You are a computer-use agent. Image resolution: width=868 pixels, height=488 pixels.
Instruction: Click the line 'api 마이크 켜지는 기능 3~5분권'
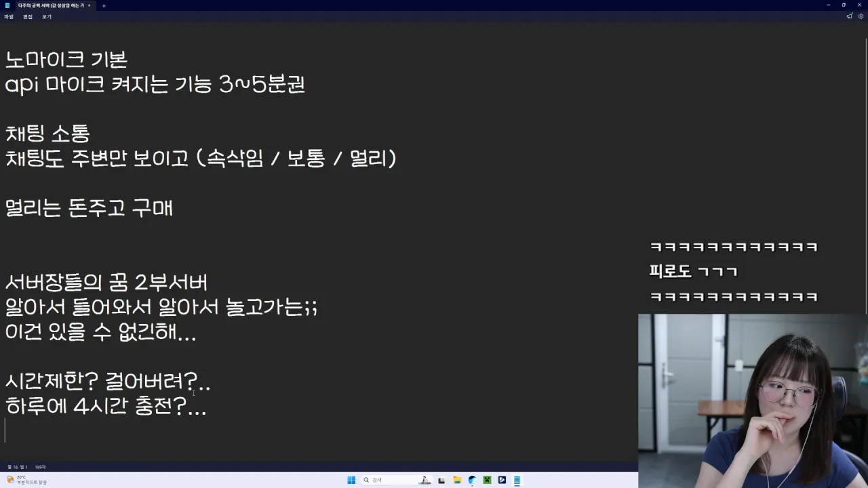click(155, 85)
